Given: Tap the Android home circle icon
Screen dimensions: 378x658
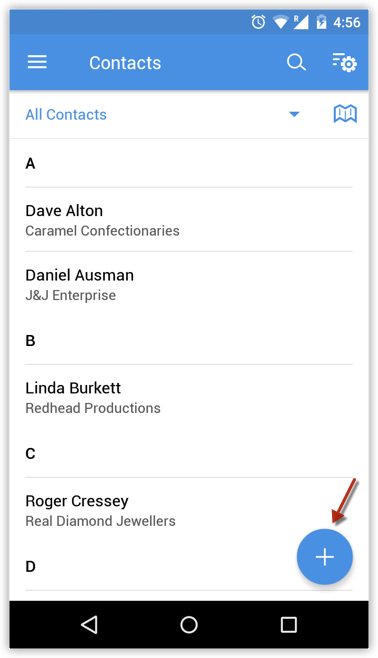Looking at the screenshot, I should point(189,624).
